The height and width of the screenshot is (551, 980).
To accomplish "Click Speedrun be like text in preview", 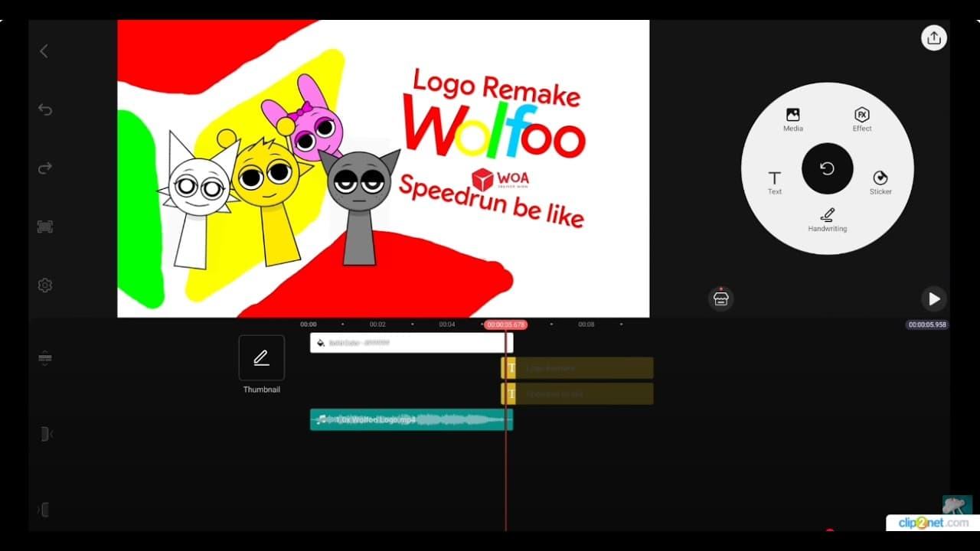I will click(491, 201).
